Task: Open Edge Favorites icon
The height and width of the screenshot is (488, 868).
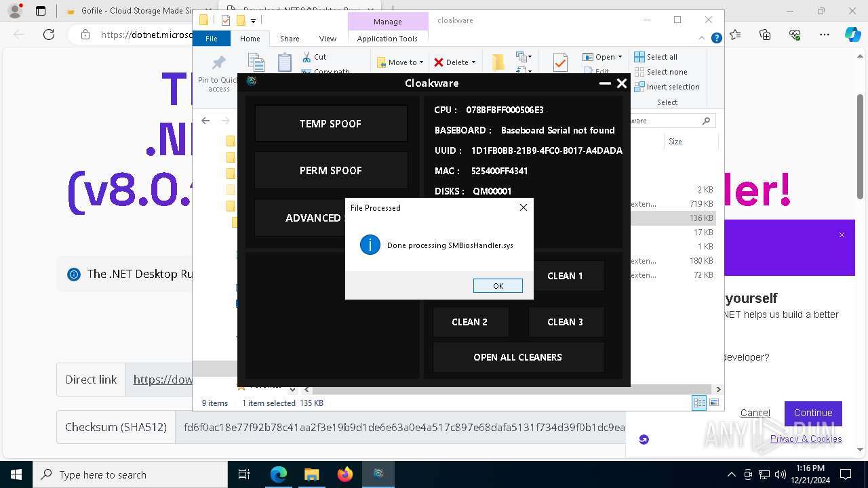Action: (735, 35)
